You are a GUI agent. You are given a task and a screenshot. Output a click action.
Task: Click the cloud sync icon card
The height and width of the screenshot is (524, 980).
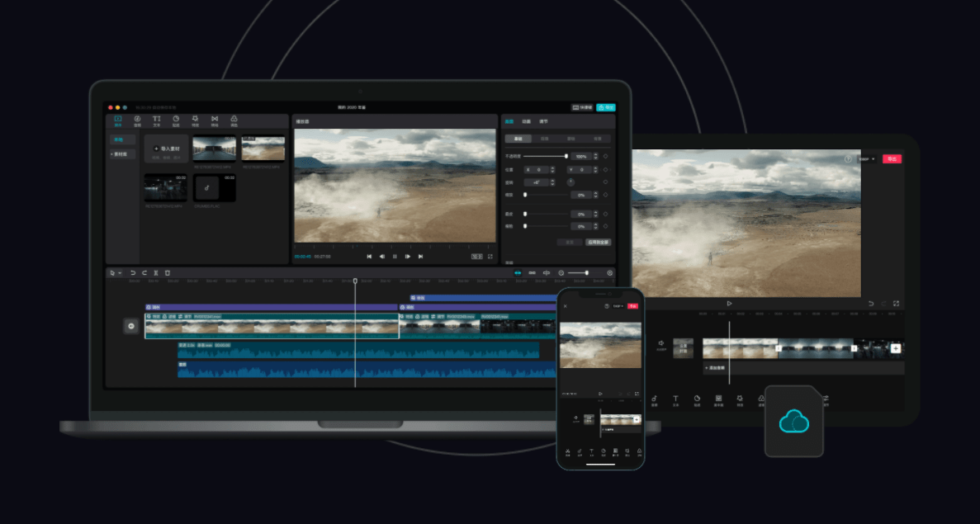click(794, 422)
